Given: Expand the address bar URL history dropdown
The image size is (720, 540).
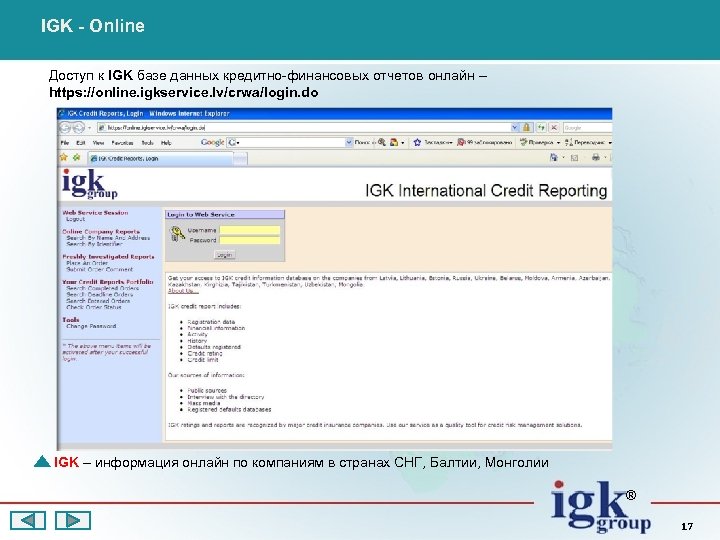Looking at the screenshot, I should pos(515,128).
